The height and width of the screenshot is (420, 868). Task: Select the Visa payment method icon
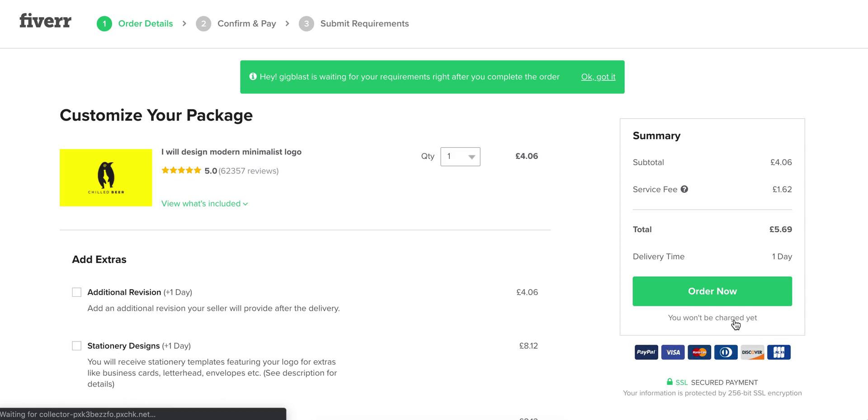(673, 352)
